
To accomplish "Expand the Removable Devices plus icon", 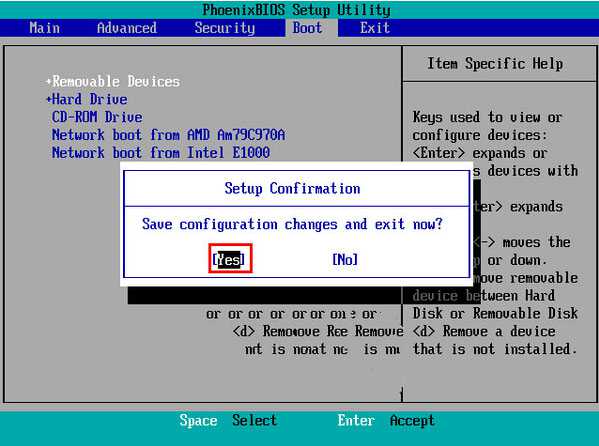I will [49, 81].
